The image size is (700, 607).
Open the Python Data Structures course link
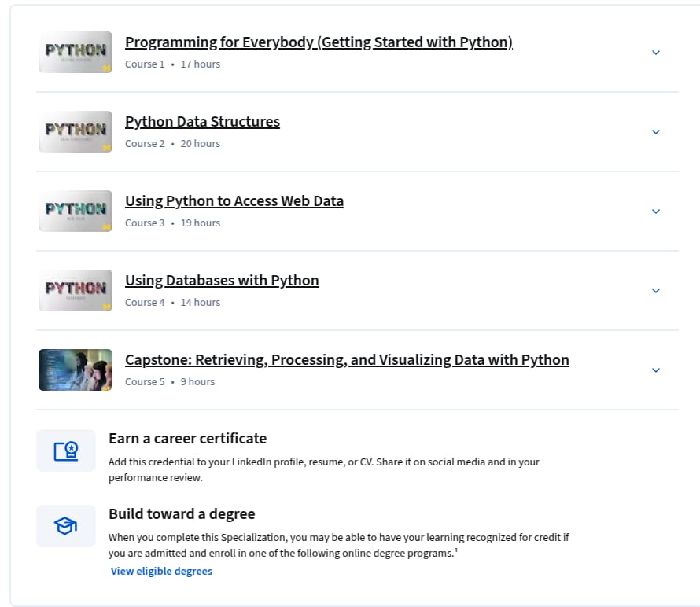coord(202,121)
